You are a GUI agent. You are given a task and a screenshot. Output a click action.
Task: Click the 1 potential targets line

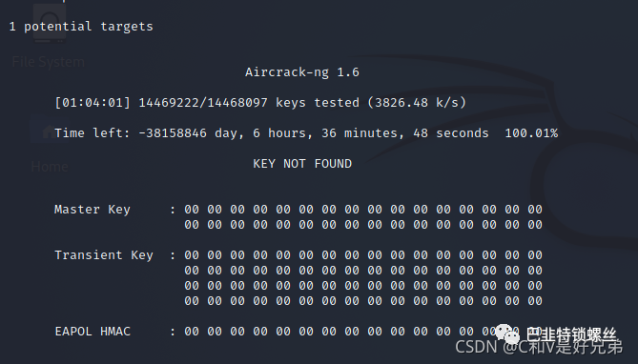pos(81,27)
